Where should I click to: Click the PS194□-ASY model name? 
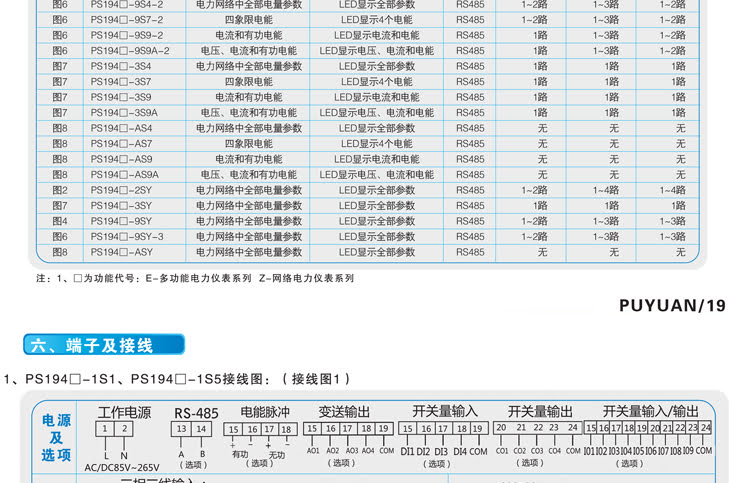pyautogui.click(x=121, y=252)
